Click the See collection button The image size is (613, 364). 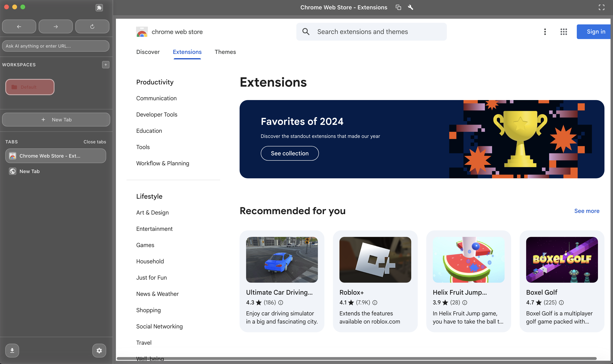coord(289,153)
